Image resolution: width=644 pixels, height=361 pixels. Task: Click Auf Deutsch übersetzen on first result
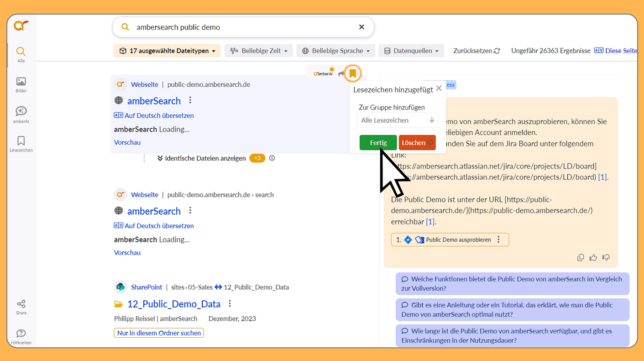click(154, 115)
